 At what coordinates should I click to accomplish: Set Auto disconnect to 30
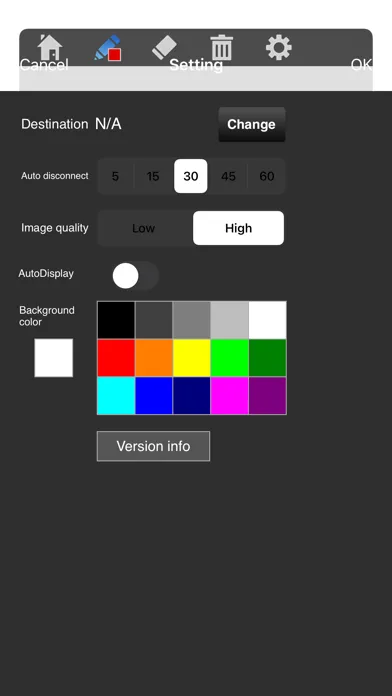(x=190, y=176)
